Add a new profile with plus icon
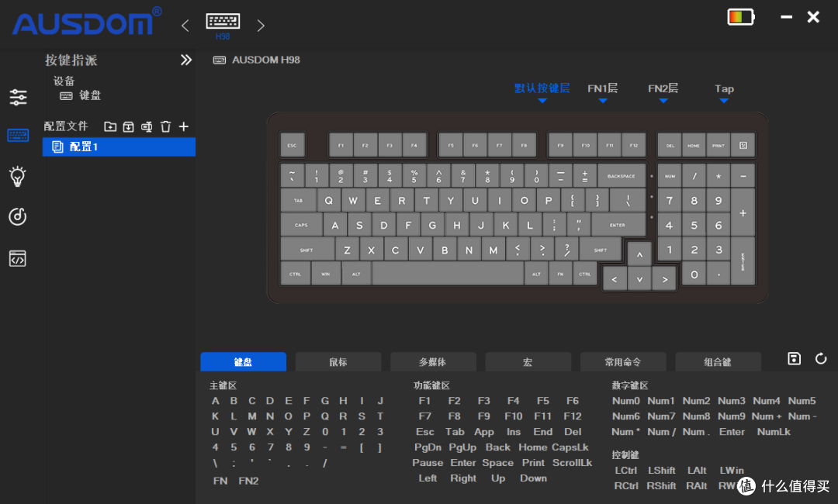The image size is (838, 504). (x=184, y=126)
